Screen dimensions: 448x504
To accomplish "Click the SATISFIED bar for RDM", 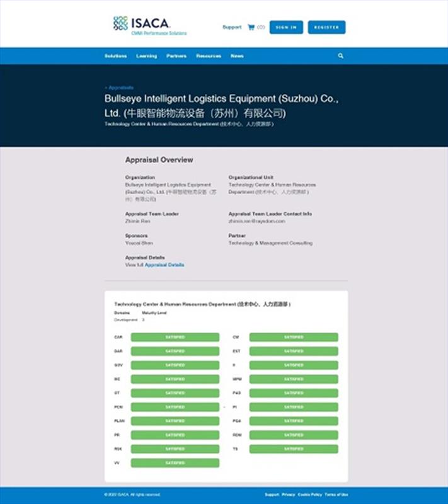I will pos(294,435).
